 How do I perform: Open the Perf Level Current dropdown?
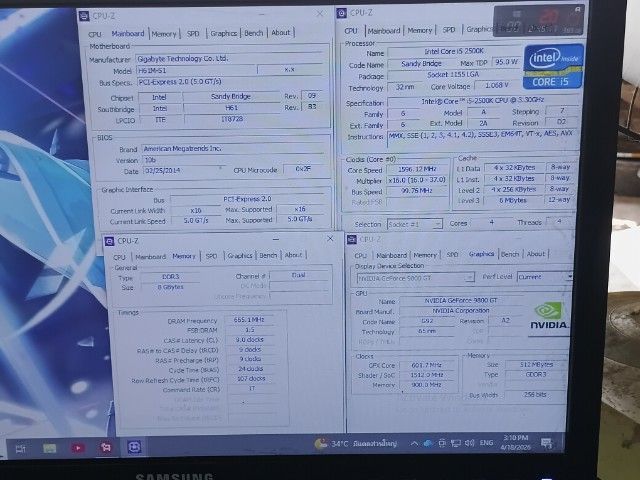click(544, 277)
